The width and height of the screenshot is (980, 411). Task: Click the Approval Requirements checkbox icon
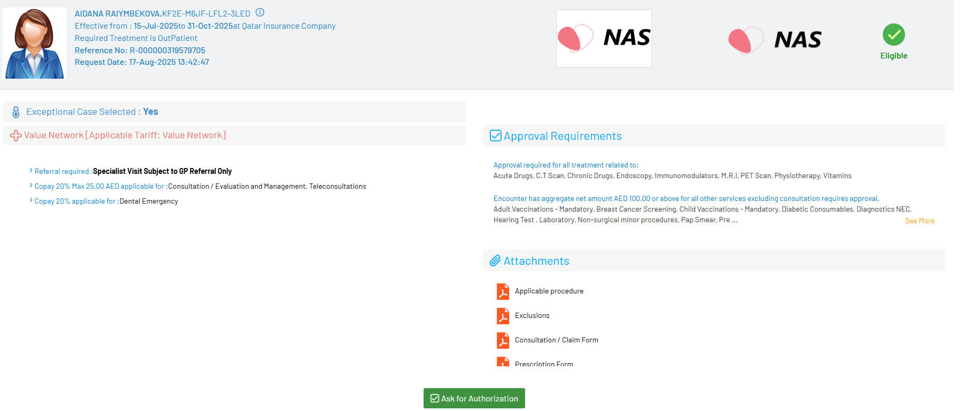(x=495, y=136)
